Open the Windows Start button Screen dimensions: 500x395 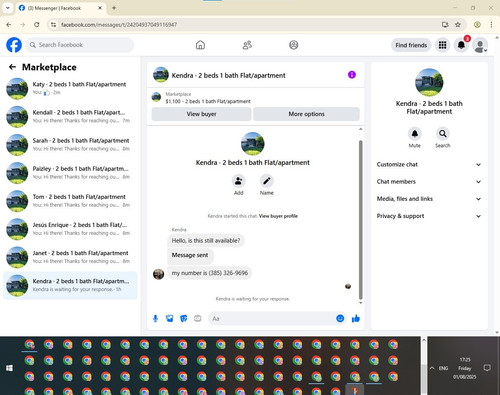click(9, 368)
